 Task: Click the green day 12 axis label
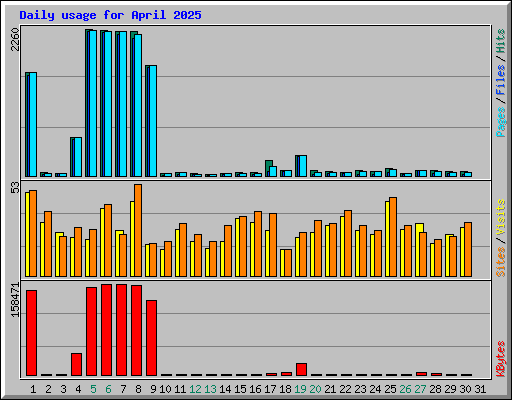(195, 389)
